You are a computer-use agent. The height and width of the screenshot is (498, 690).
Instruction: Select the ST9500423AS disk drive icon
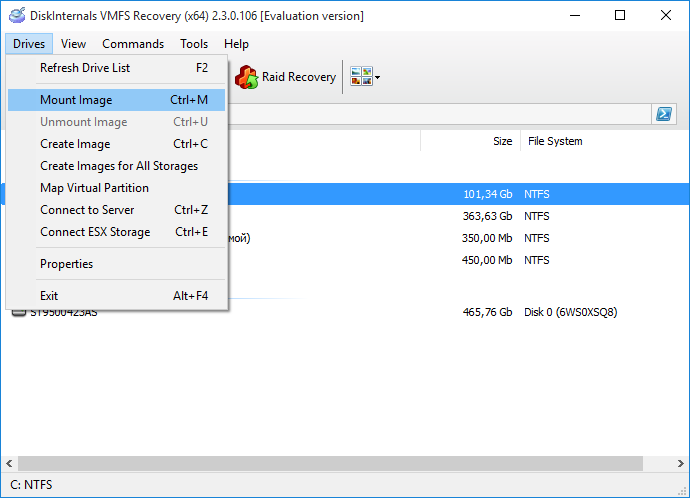(19, 312)
